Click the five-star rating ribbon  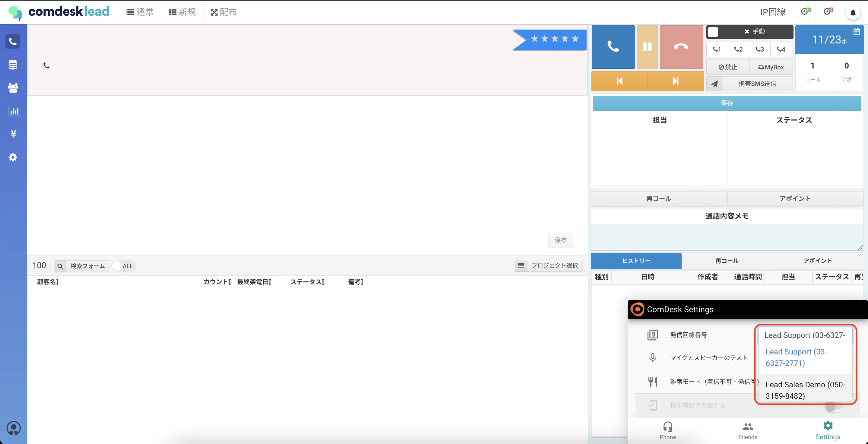(x=550, y=40)
